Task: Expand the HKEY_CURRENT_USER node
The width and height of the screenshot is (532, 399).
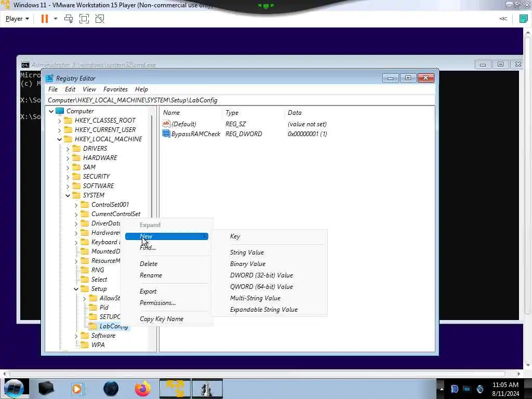Action: pos(59,129)
